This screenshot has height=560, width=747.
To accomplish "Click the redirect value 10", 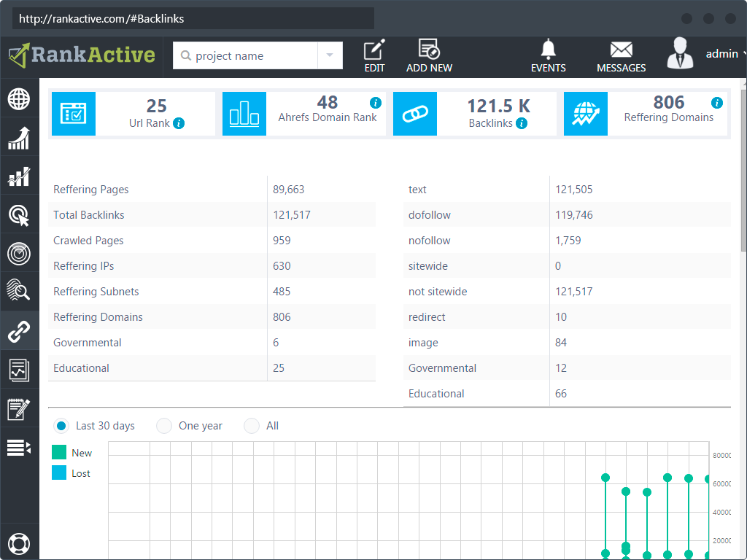I will coord(561,317).
